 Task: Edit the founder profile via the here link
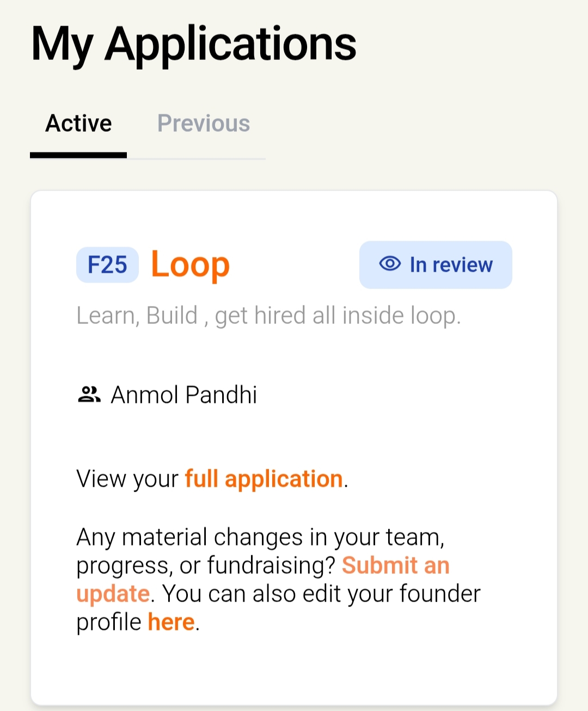(171, 622)
